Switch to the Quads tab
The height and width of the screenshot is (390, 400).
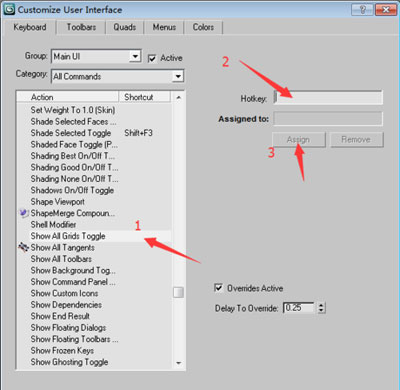click(125, 27)
